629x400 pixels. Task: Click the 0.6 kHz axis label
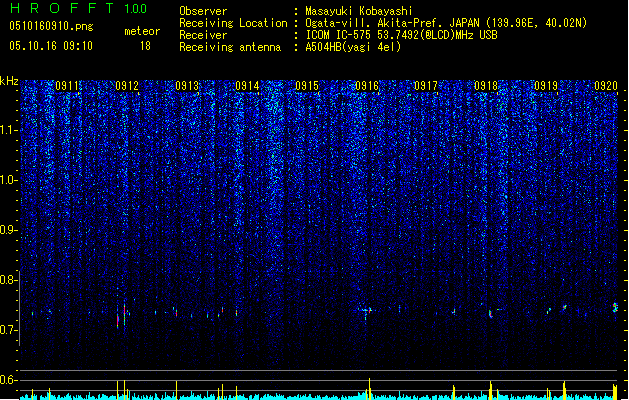point(9,380)
